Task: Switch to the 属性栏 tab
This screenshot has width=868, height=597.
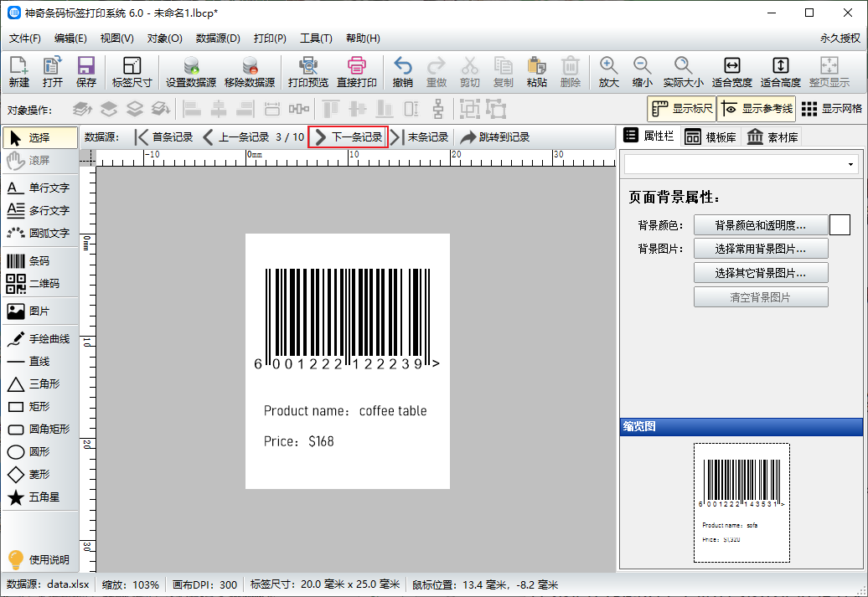Action: pos(648,136)
